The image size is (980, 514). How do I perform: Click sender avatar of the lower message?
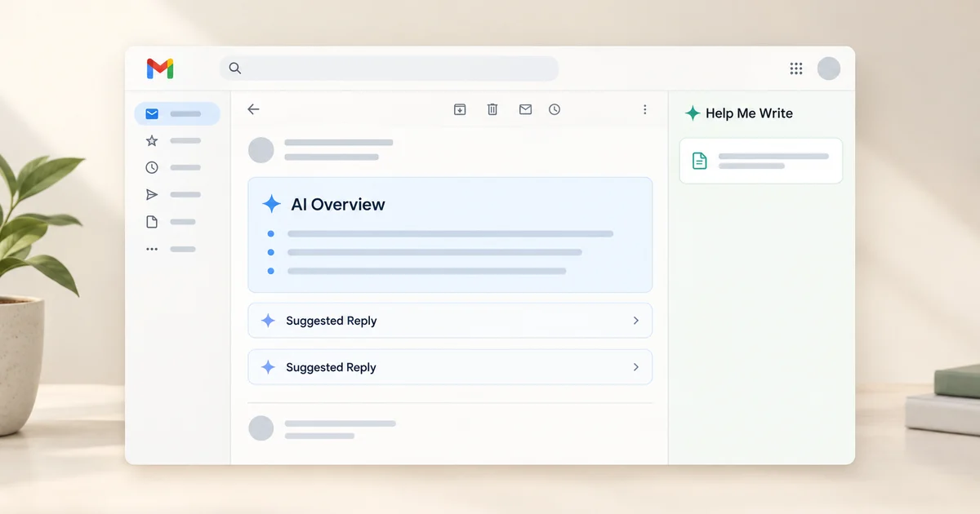tap(261, 428)
